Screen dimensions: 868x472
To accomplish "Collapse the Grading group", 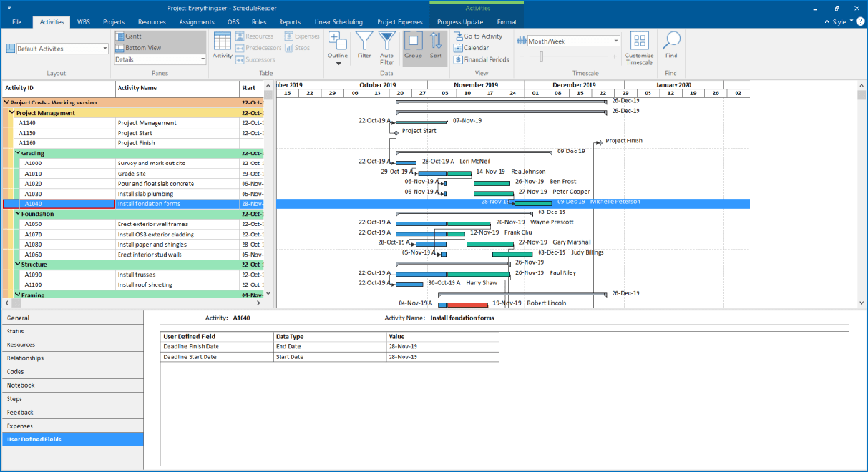I will tap(17, 153).
